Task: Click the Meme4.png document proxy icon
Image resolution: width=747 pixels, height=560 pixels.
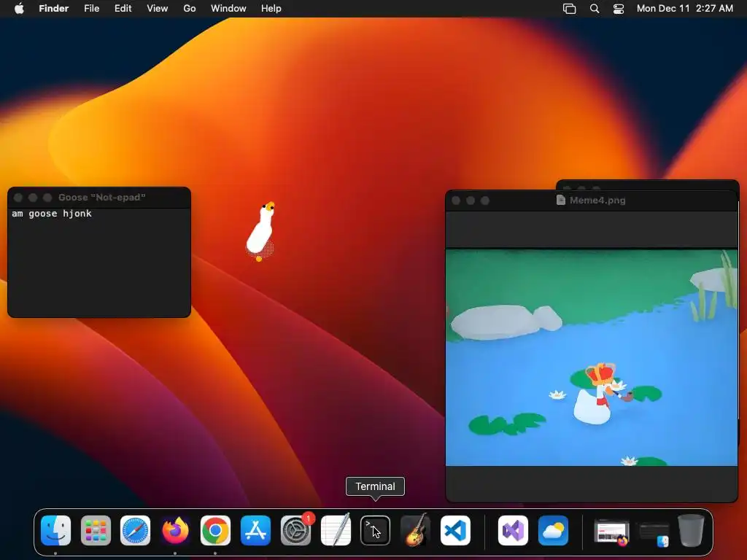Action: coord(561,200)
